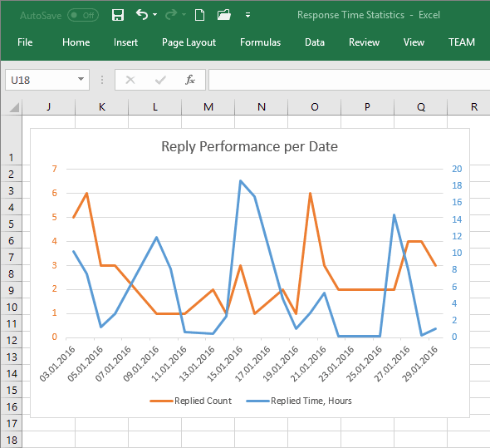Click the Insert Function fx icon
Viewport: 490px width, 448px height.
click(x=190, y=80)
